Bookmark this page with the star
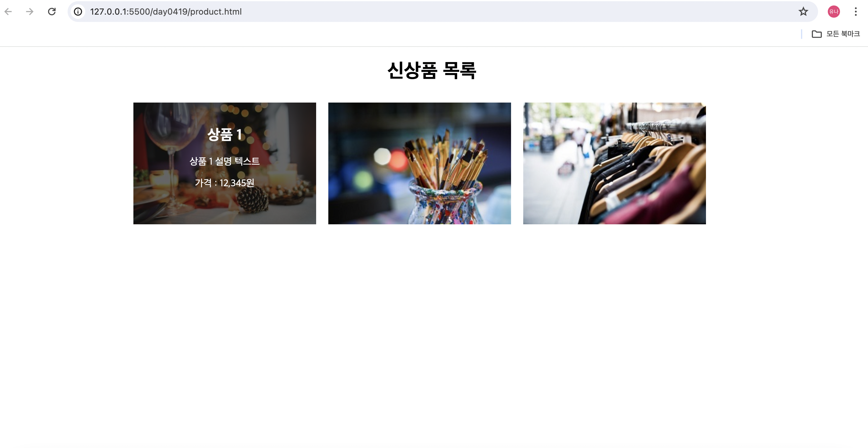Viewport: 868px width, 448px height. pyautogui.click(x=803, y=12)
